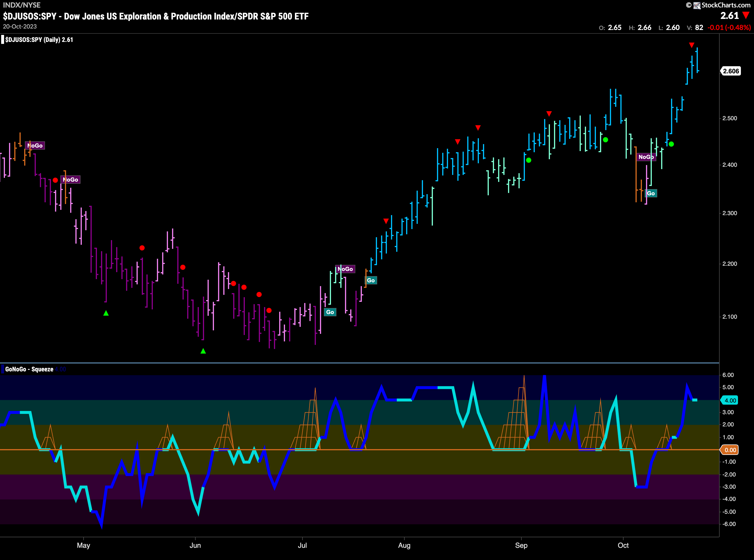Click the Jun label on time axis
This screenshot has height=560, width=754.
[195, 545]
